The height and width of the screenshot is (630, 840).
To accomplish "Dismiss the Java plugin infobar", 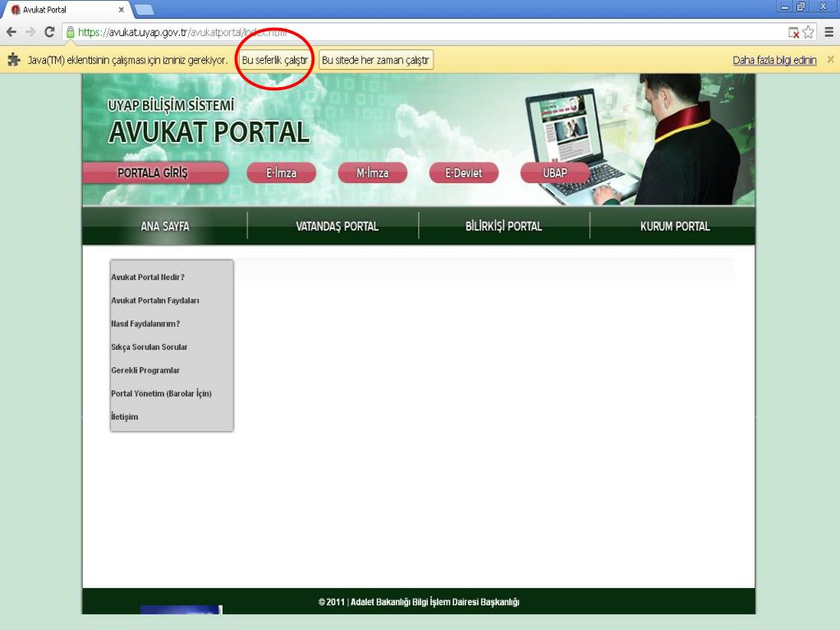I will [830, 59].
